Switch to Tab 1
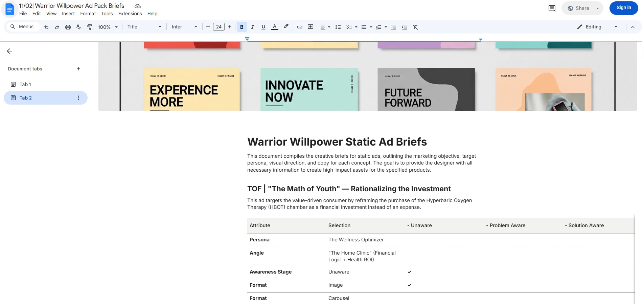Viewport: 644px width, 304px height. coord(25,84)
